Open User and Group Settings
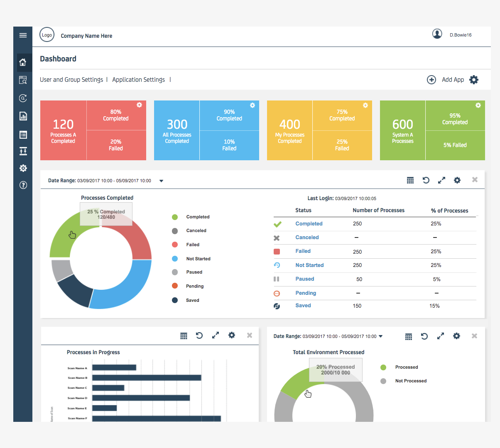Viewport: 500px width, 448px height. pos(71,79)
